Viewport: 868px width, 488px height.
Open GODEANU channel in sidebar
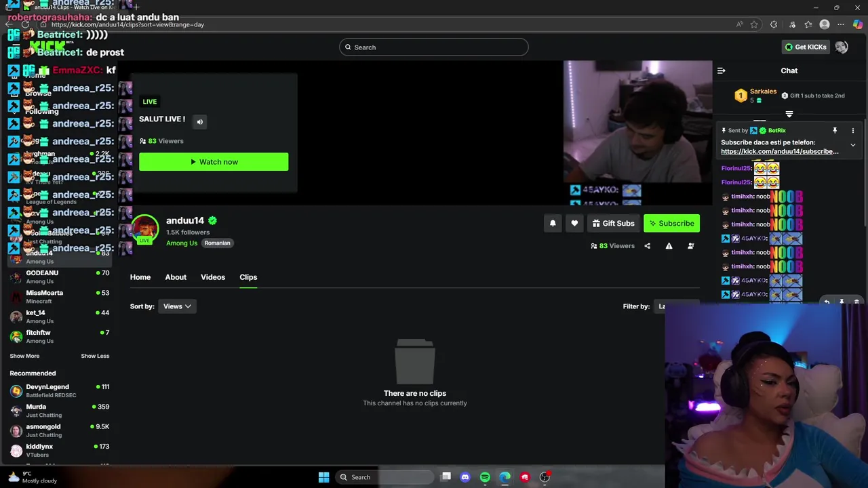(60, 277)
